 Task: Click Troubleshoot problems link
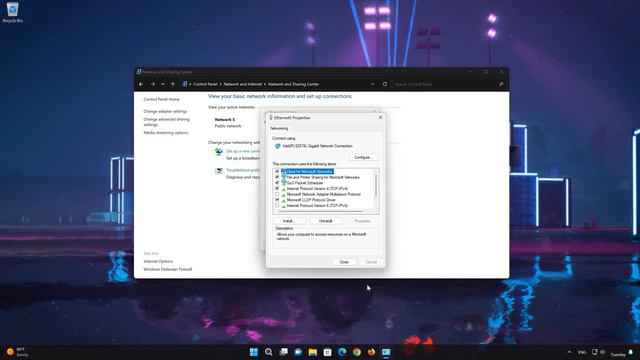[x=243, y=170]
